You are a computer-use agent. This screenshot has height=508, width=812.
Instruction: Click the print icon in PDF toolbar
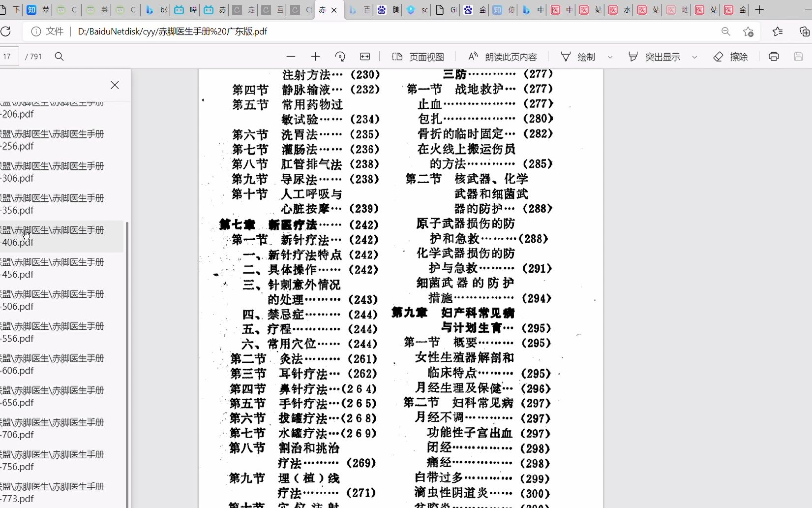[x=774, y=57]
